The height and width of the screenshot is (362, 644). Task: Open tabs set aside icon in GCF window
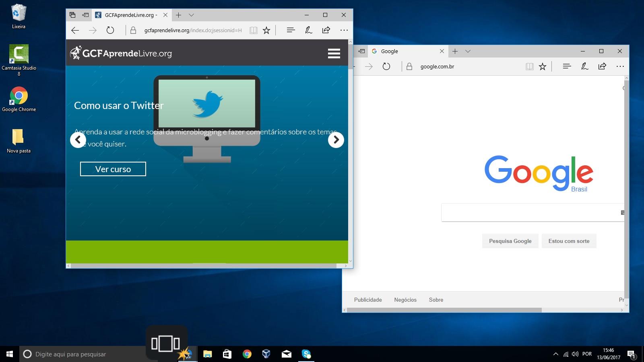coord(72,15)
